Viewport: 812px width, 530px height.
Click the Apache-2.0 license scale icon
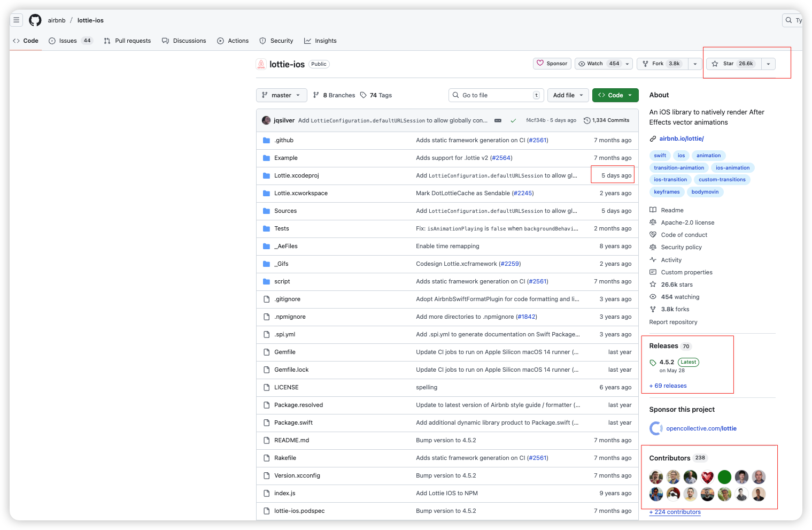pyautogui.click(x=653, y=222)
